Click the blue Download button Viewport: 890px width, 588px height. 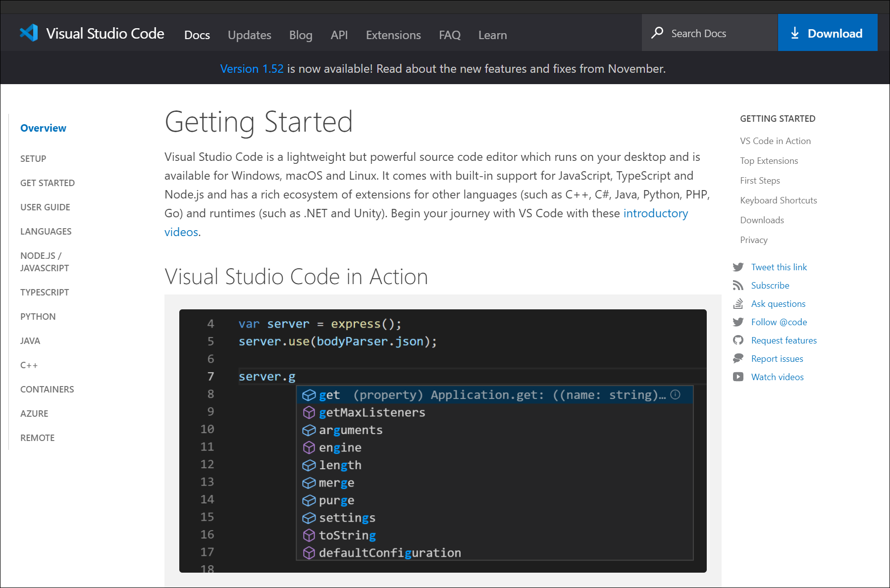(x=827, y=33)
